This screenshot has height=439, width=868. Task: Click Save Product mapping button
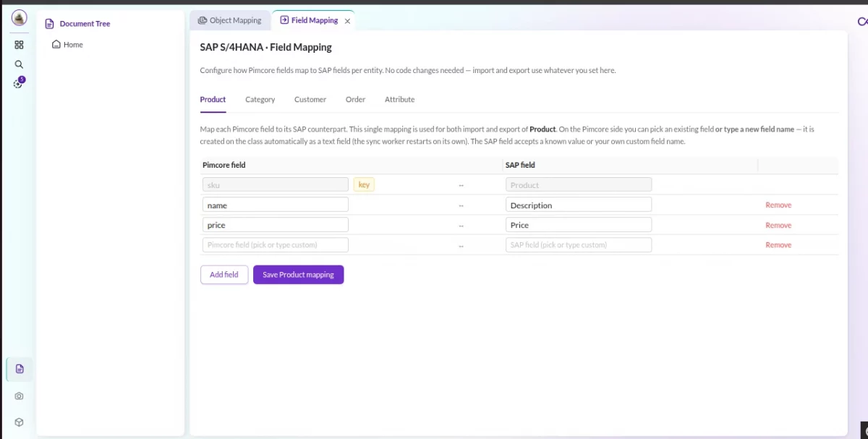[x=298, y=275]
